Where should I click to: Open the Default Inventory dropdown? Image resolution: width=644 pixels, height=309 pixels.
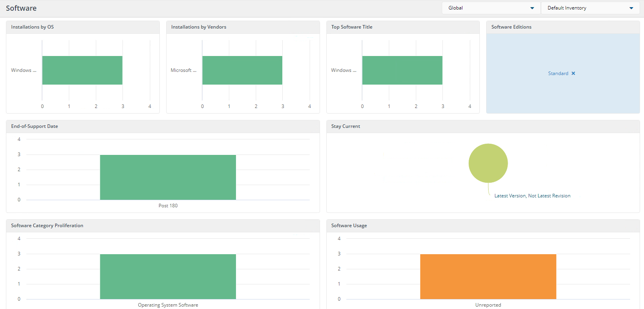(590, 8)
